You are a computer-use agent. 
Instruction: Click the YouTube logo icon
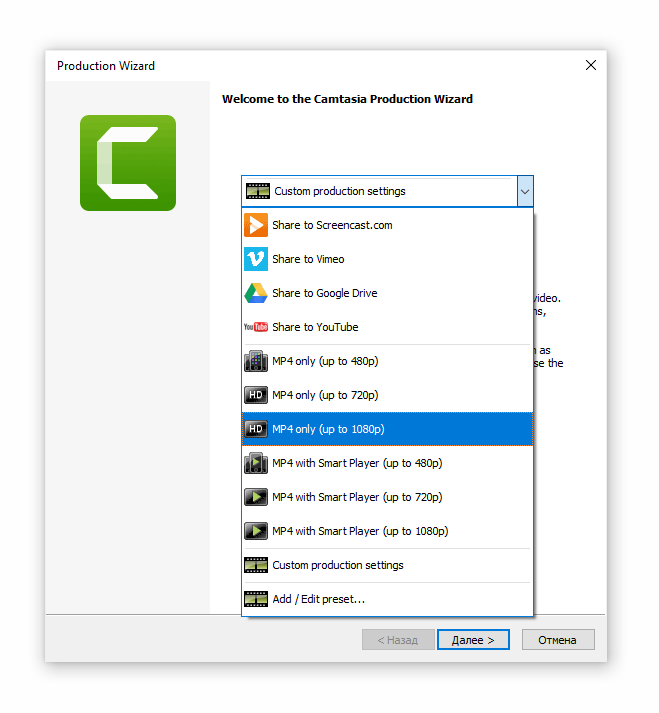click(x=256, y=327)
